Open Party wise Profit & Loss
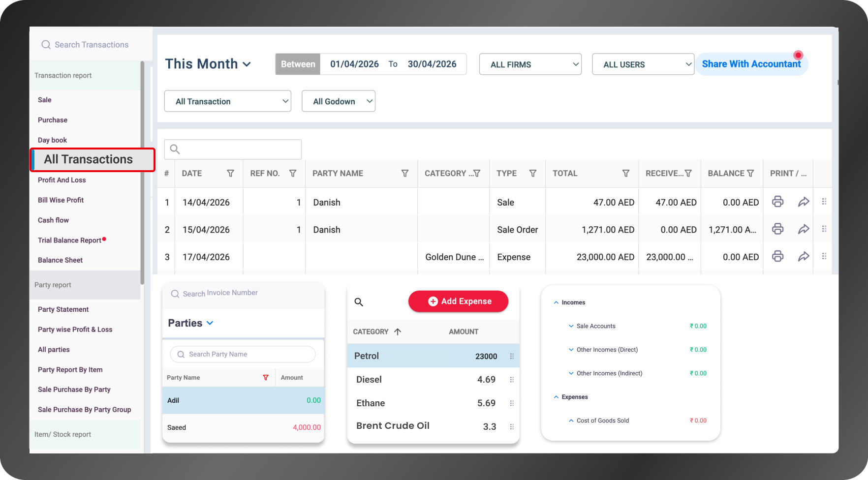 tap(75, 330)
